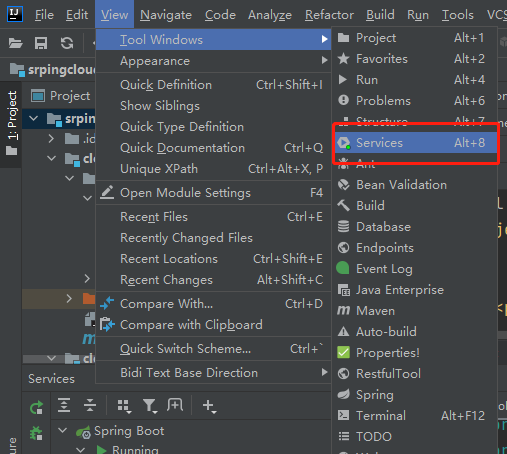Viewport: 507px width, 454px height.
Task: Click the Maven m icon
Action: [343, 311]
